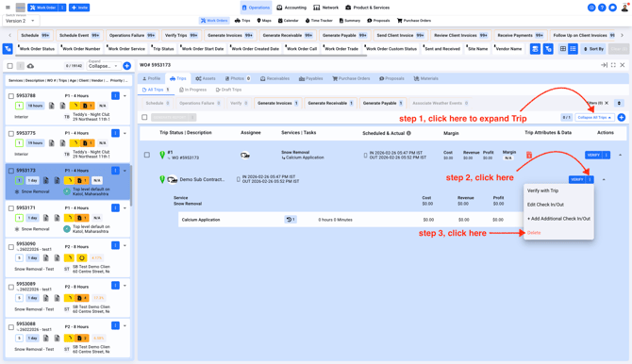Open the Work Order button dropdown arrow
This screenshot has width=632, height=364.
tap(62, 8)
